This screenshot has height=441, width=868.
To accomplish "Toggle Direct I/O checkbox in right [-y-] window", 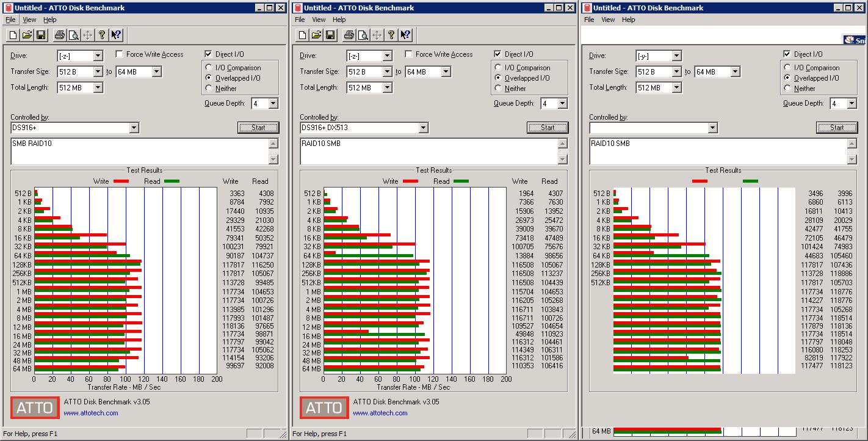I will point(787,54).
